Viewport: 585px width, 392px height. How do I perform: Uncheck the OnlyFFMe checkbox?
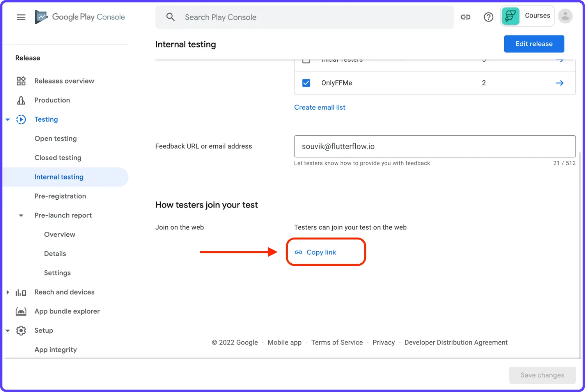pyautogui.click(x=306, y=83)
